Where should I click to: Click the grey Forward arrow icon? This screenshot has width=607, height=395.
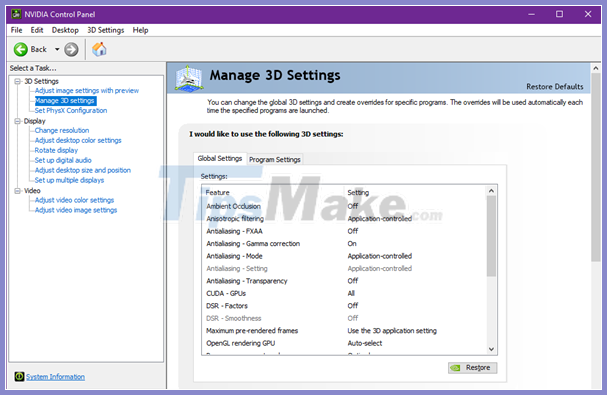[x=71, y=50]
